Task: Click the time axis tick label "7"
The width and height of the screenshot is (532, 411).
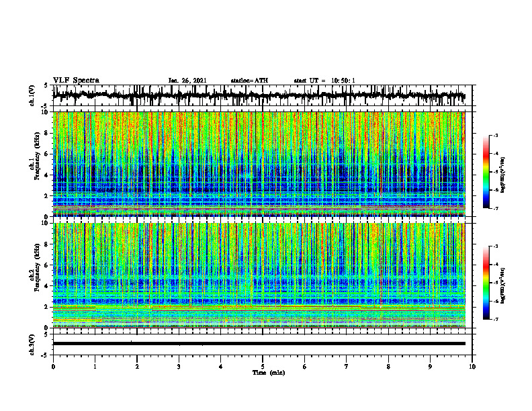Action: pos(347,367)
